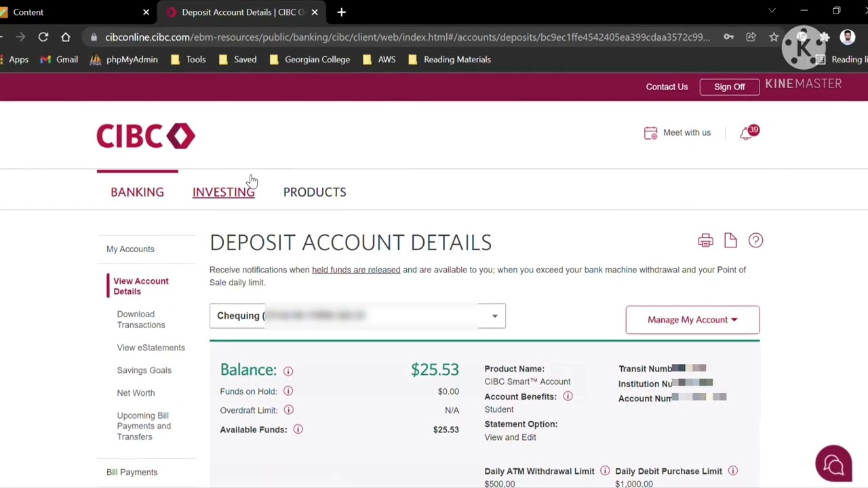Screen dimensions: 868x488
Task: Click the Meet with us link
Action: [x=687, y=133]
